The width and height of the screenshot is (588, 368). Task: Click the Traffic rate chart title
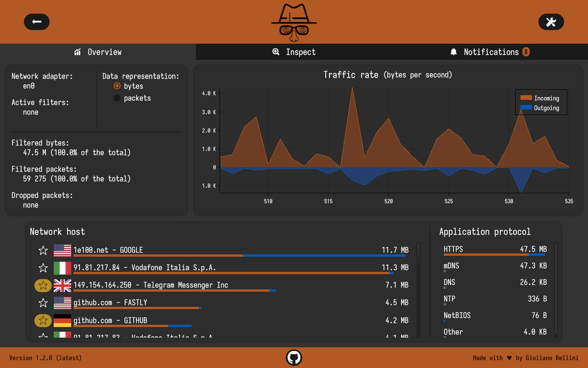(x=388, y=75)
